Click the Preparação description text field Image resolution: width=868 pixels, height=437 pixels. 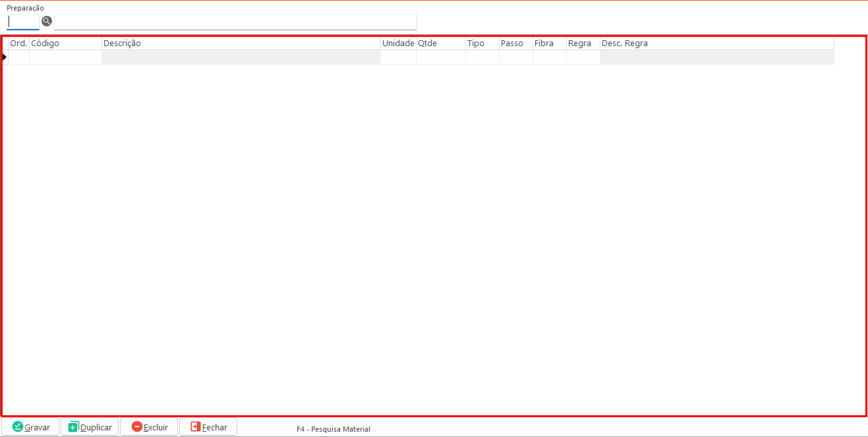pos(235,22)
